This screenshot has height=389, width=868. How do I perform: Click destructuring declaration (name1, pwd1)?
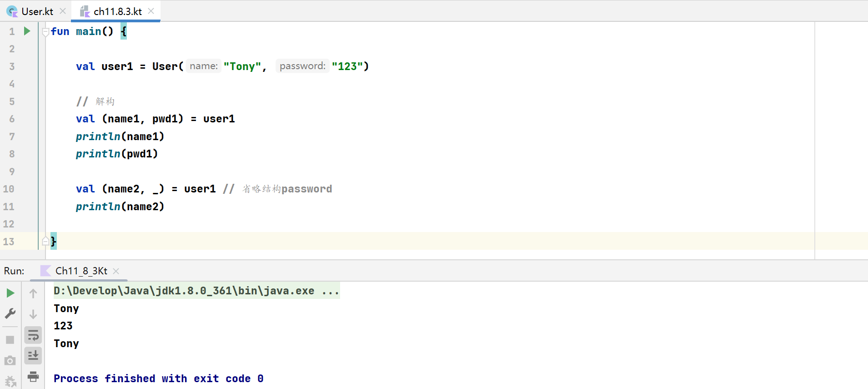coord(143,119)
